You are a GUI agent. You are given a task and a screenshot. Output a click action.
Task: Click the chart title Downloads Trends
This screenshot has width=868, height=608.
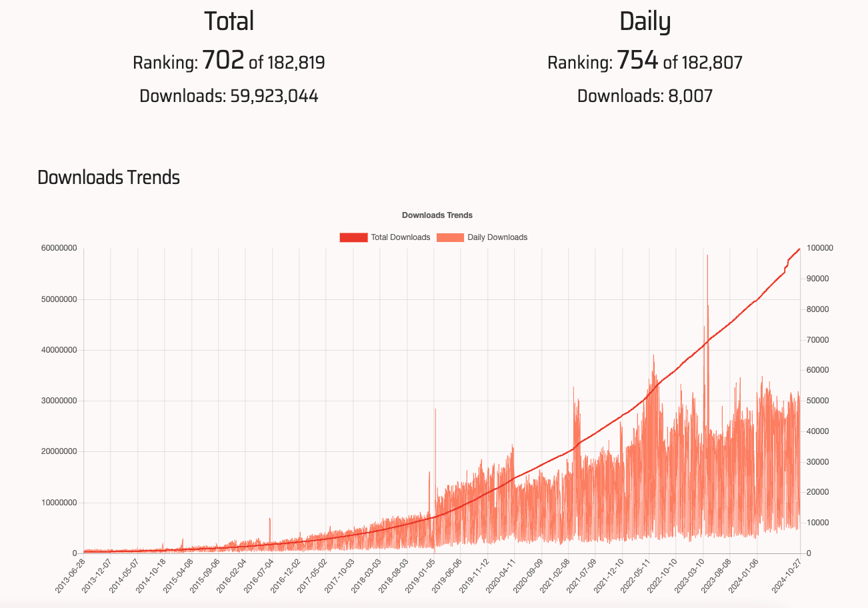tap(437, 215)
